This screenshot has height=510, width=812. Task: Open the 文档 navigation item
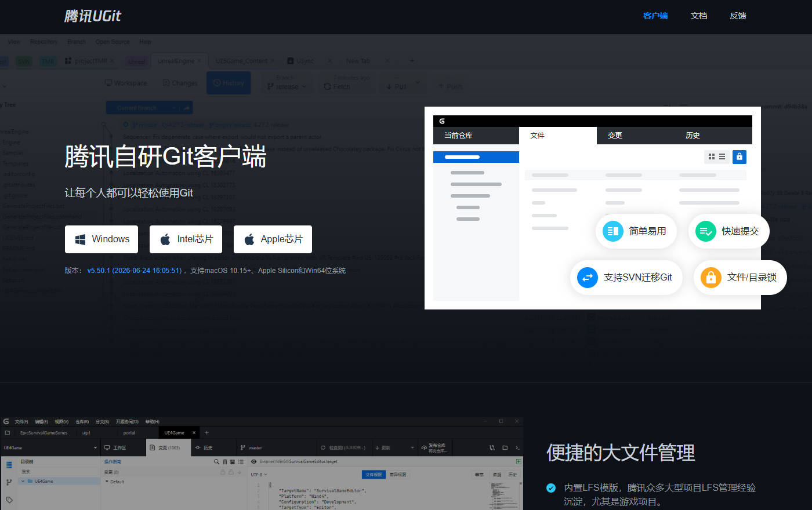pos(699,16)
